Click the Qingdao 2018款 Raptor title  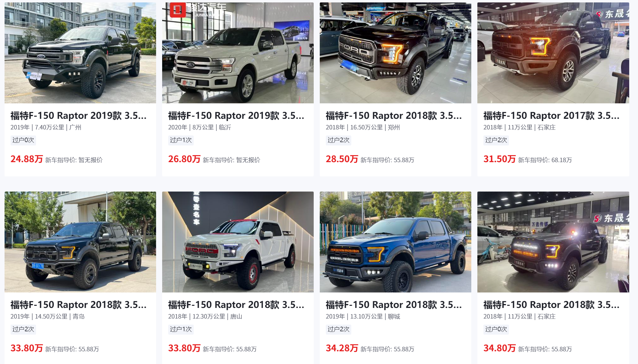tap(78, 305)
